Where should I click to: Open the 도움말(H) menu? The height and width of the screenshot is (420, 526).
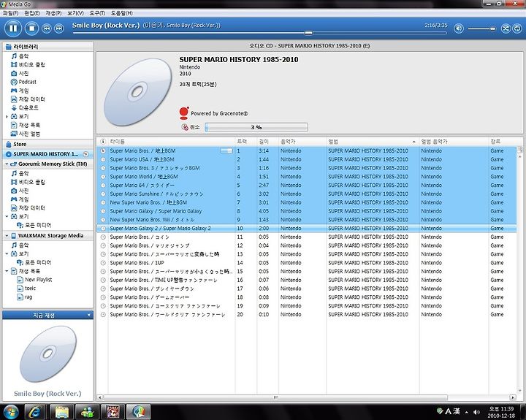[122, 13]
